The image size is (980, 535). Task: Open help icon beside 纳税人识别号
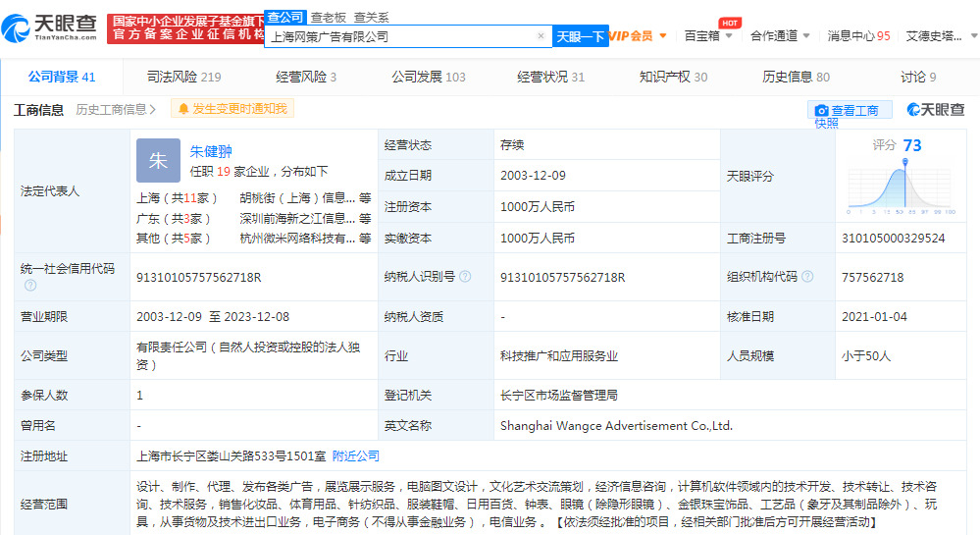(x=465, y=277)
